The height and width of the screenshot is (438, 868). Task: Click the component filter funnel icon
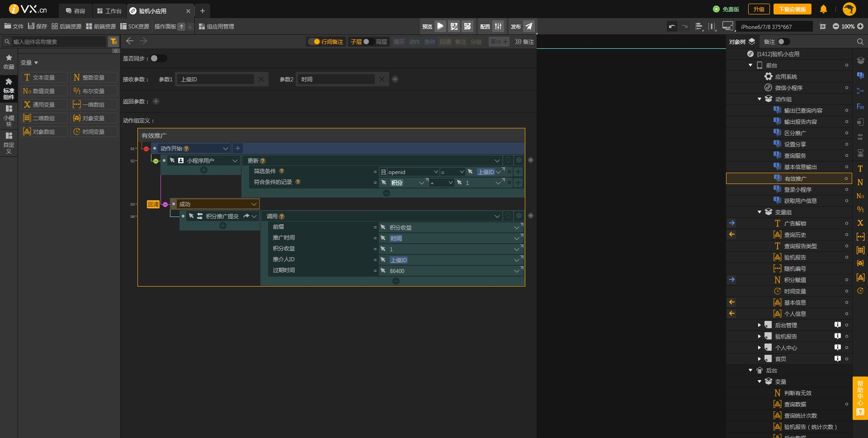tap(113, 42)
